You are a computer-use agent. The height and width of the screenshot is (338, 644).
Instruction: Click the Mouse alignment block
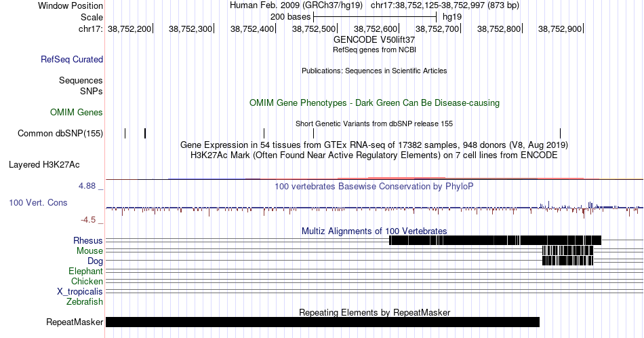coord(567,250)
